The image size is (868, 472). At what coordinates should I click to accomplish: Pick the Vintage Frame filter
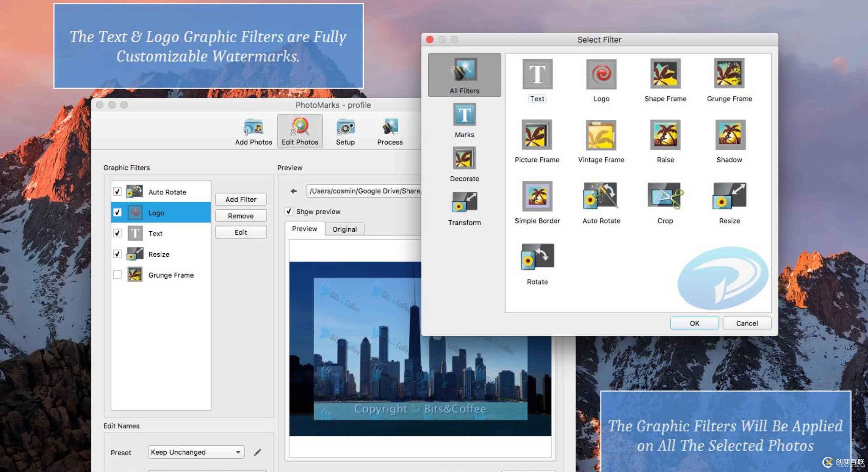click(601, 135)
